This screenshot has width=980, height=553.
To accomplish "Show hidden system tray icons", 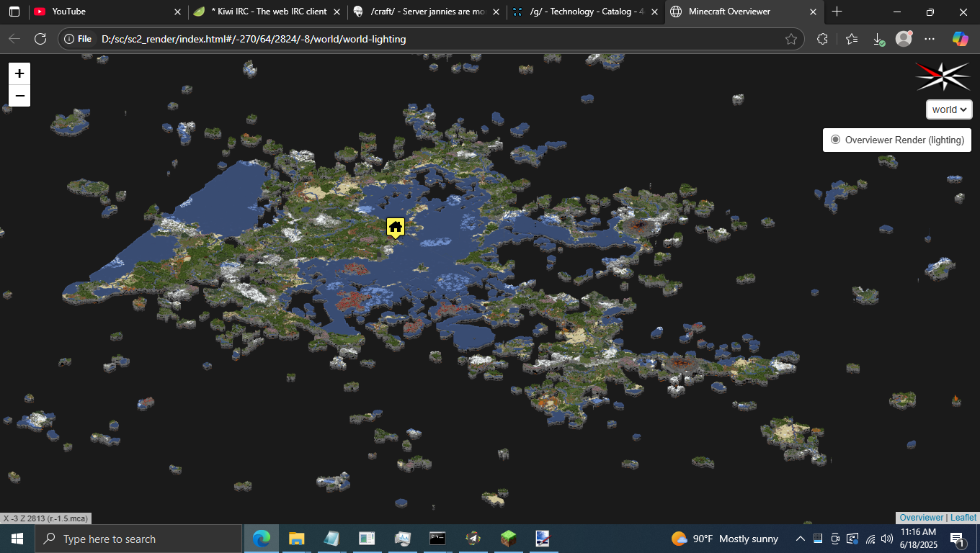I will pyautogui.click(x=800, y=539).
